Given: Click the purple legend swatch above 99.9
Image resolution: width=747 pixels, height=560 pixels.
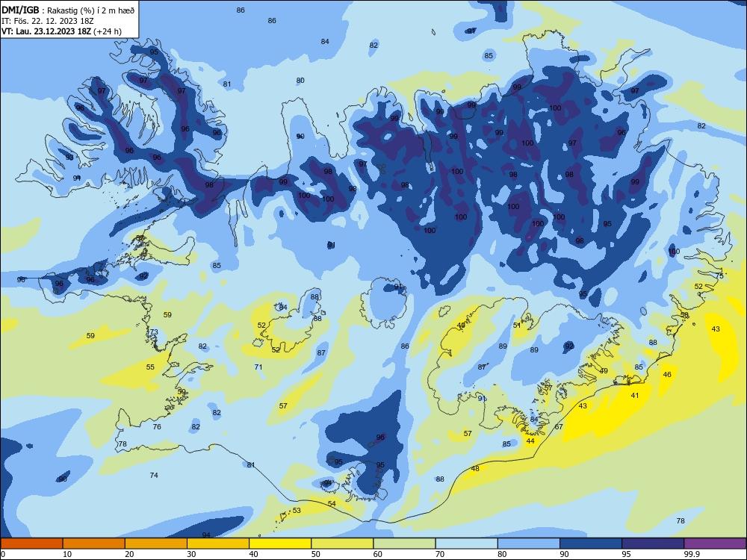Looking at the screenshot, I should [715, 544].
